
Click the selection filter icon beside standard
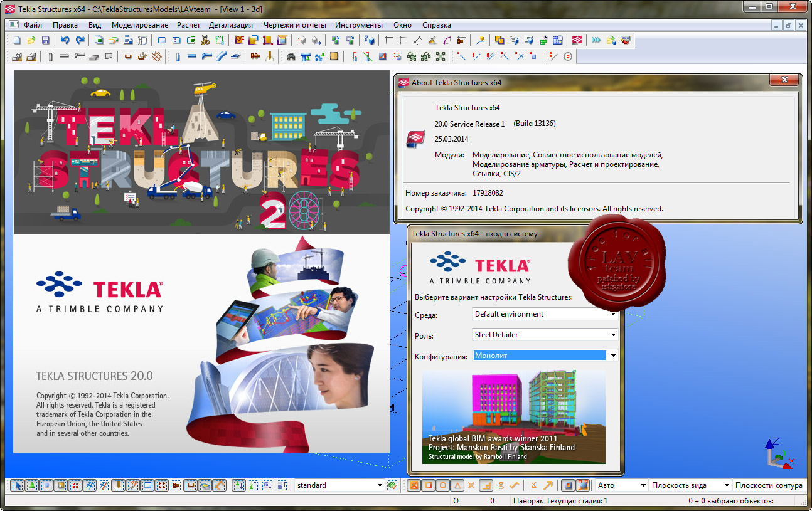pyautogui.click(x=393, y=485)
